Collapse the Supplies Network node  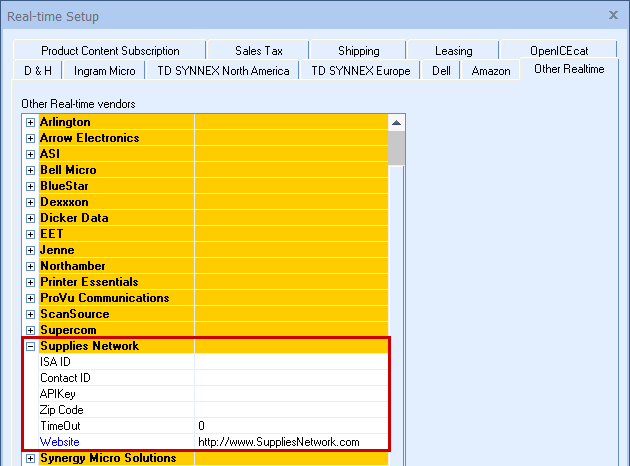tap(30, 346)
